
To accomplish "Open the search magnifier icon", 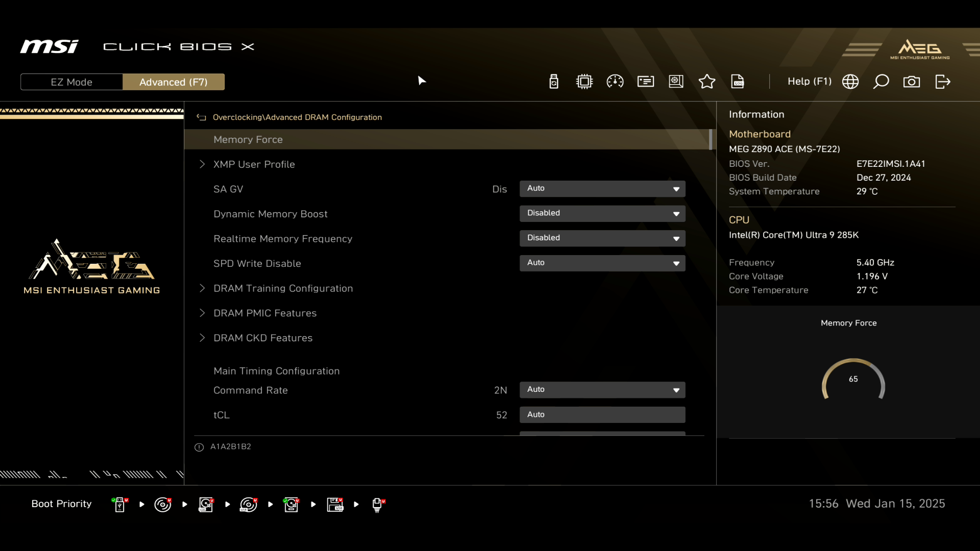I will 881,82.
